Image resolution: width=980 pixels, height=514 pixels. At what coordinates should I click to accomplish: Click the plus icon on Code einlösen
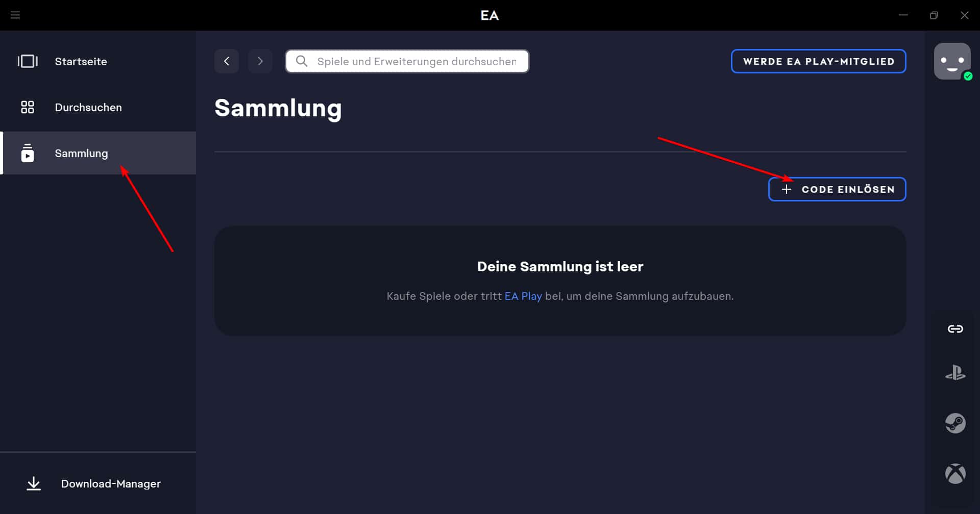(x=787, y=189)
